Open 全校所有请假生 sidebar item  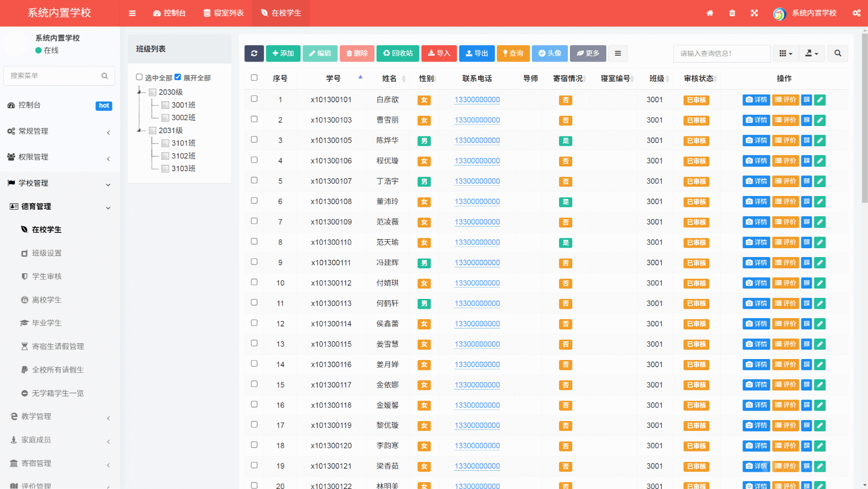tap(58, 370)
